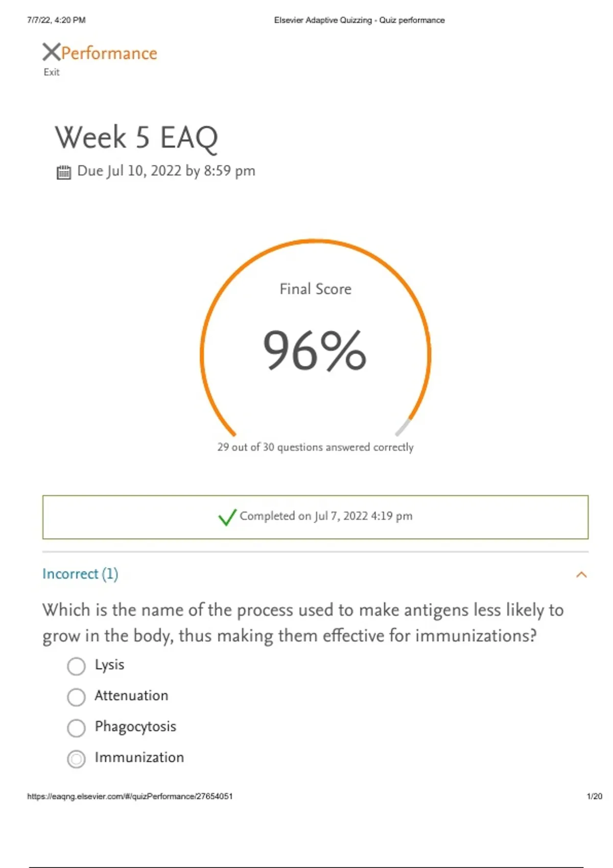Select the Phagocytosis radio button

[77, 728]
